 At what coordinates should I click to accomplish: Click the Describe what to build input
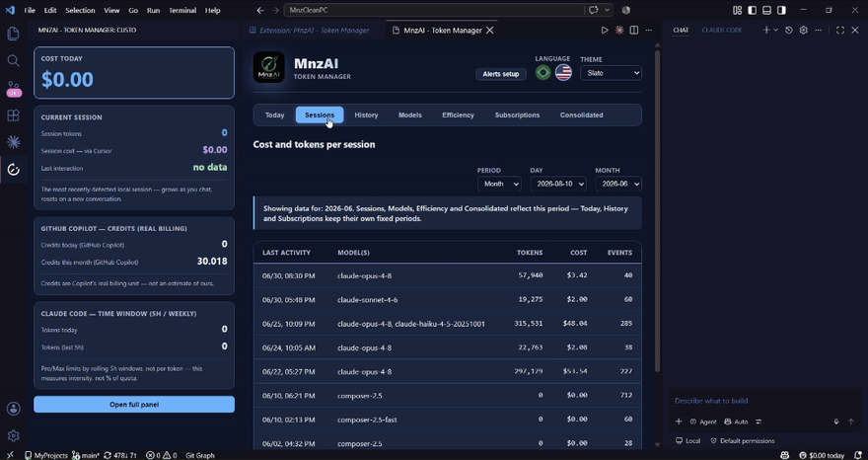(764, 401)
